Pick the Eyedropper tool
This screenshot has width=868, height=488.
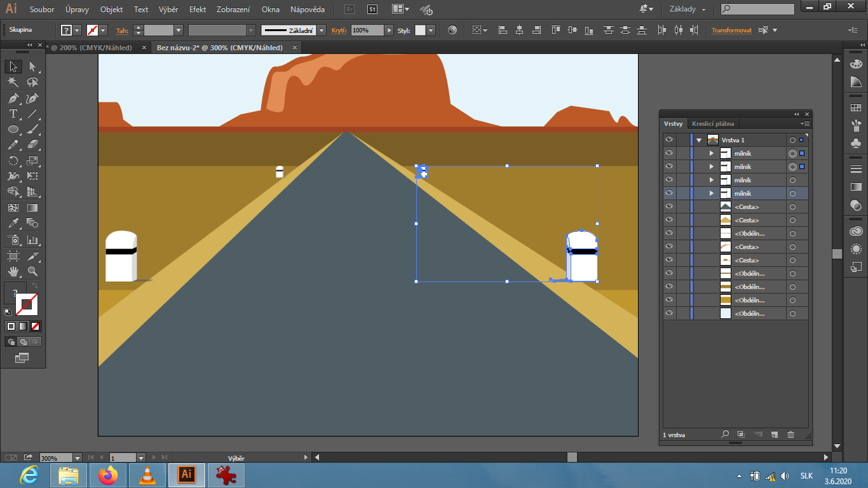(x=13, y=224)
